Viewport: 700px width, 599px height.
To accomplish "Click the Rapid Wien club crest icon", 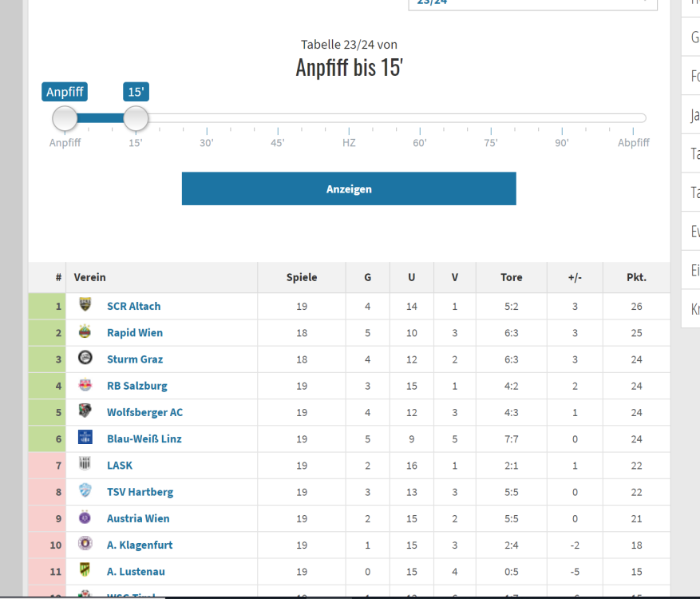I will 85,331.
